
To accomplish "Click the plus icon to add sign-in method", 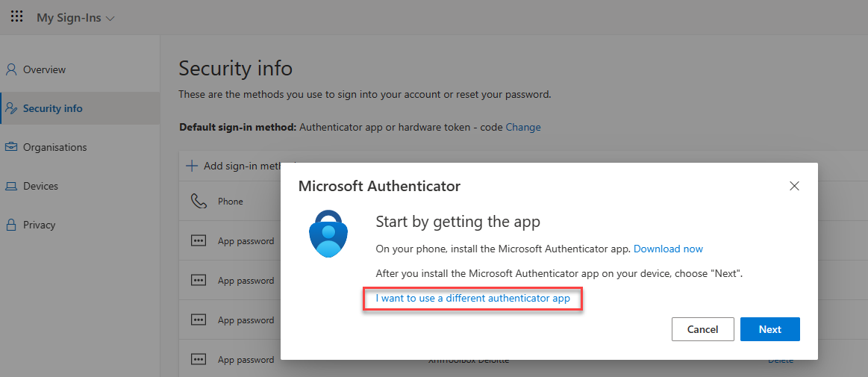I will coord(192,166).
